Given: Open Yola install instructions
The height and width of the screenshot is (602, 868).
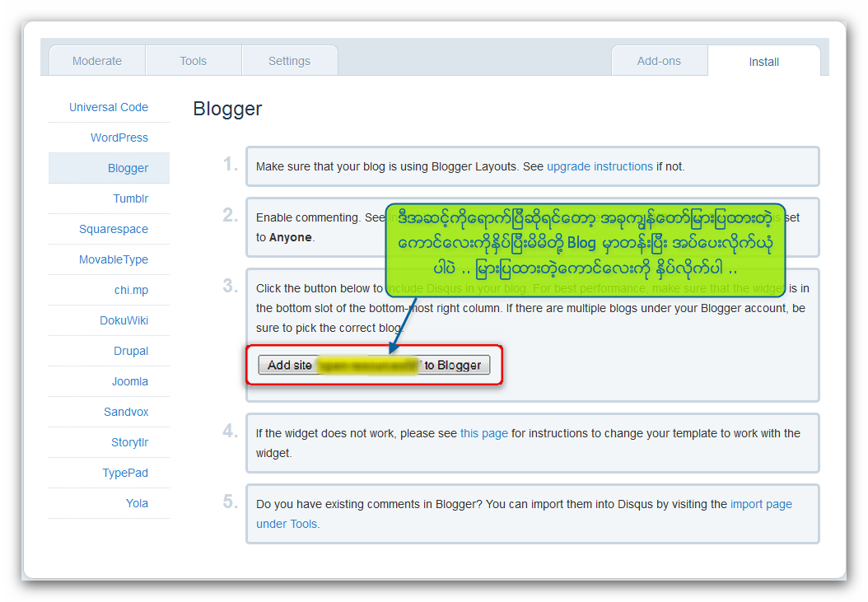Looking at the screenshot, I should [x=137, y=503].
